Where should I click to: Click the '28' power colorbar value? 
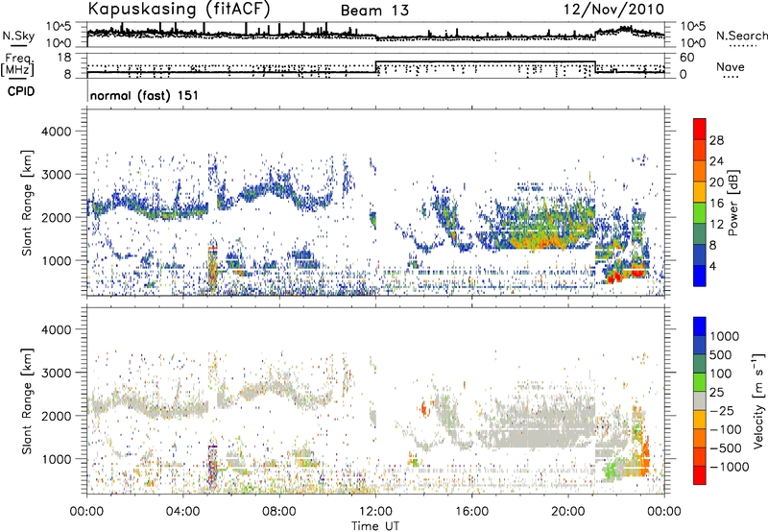pos(716,140)
